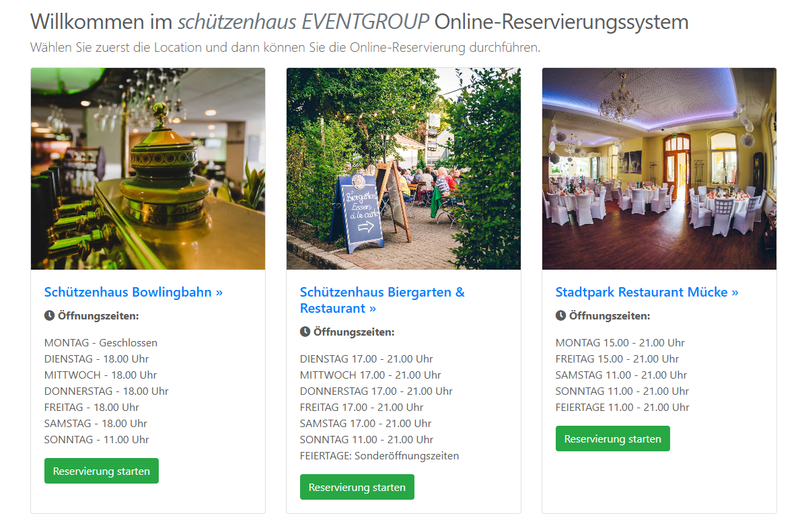Image resolution: width=806 pixels, height=532 pixels.
Task: Click clock icon under Biergarten & Restaurant
Action: point(305,332)
